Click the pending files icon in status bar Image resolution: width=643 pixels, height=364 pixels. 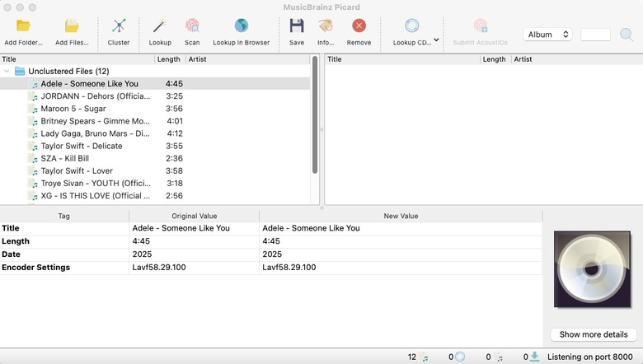tap(498, 357)
